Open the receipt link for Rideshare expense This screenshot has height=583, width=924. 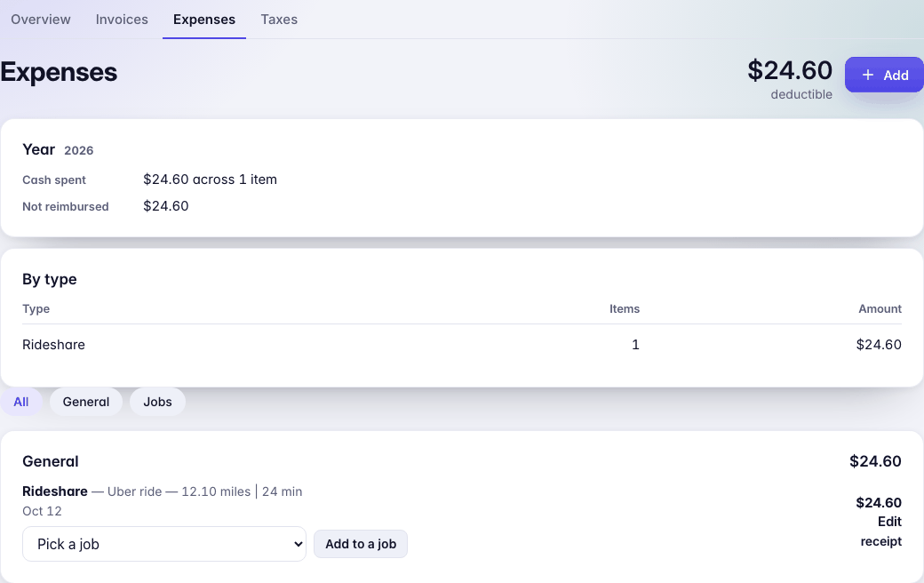(881, 541)
